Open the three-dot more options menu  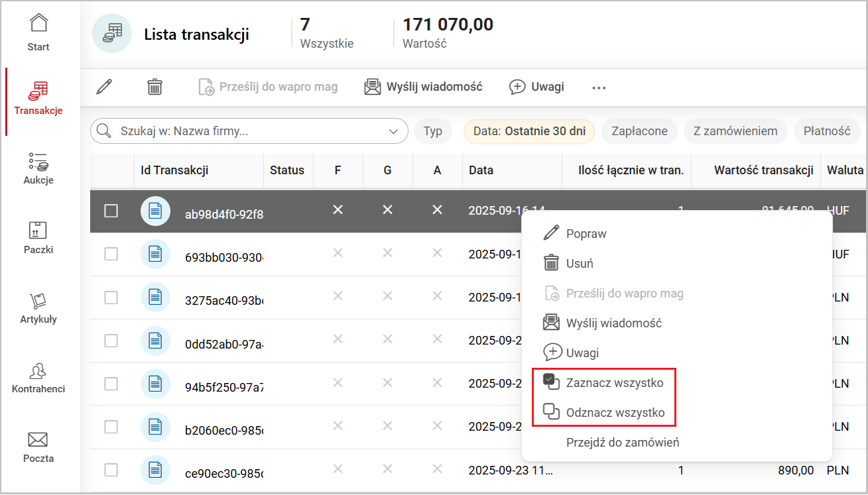pyautogui.click(x=599, y=87)
